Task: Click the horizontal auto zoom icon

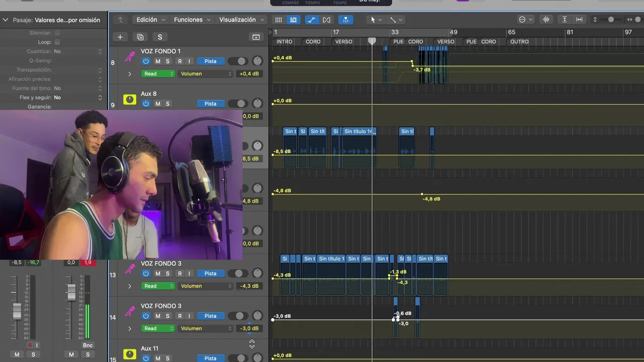Action: [580, 20]
